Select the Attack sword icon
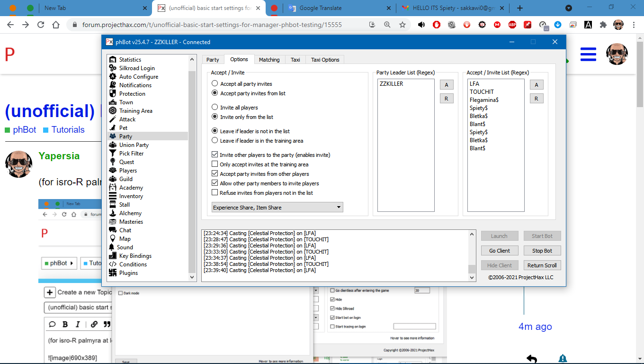This screenshot has height=364, width=644. (112, 119)
